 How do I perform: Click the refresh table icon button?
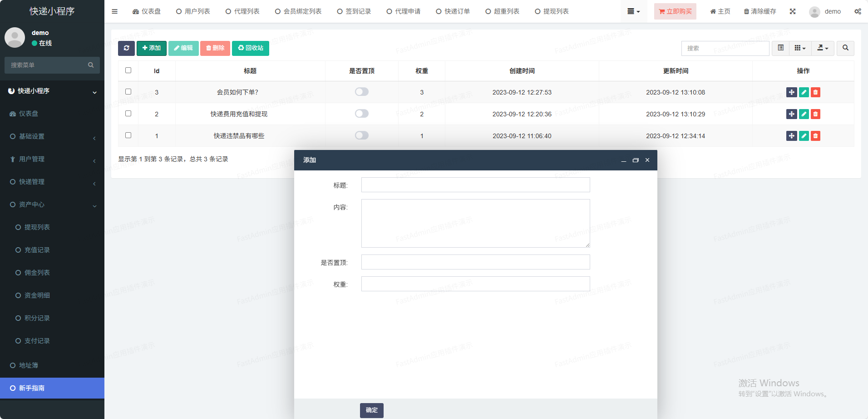tap(126, 48)
